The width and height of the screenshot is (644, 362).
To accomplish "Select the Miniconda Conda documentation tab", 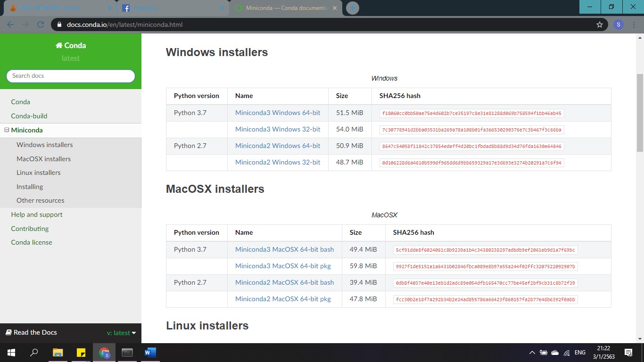I will (x=287, y=8).
